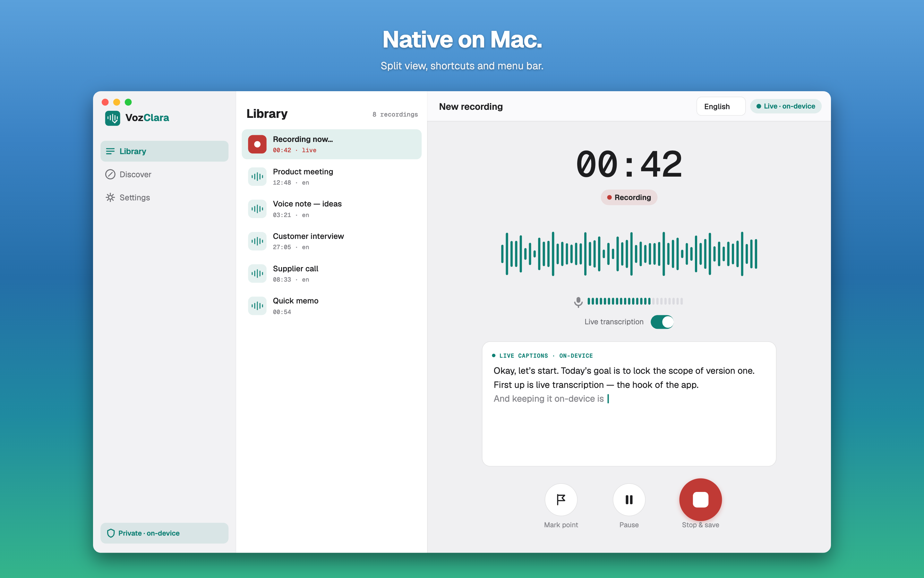The image size is (924, 578).
Task: Click the Private on-device shield icon
Action: pos(111,533)
